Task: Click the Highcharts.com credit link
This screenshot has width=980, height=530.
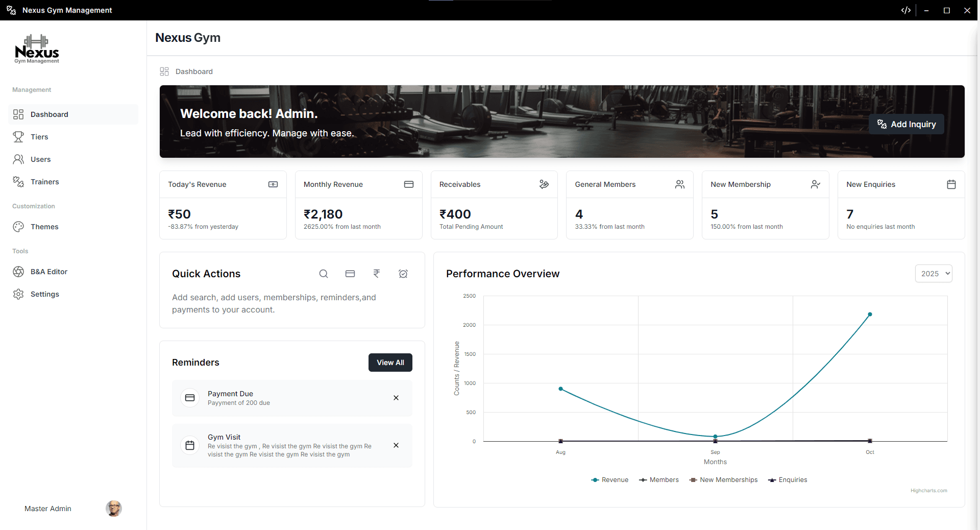Action: [928, 491]
